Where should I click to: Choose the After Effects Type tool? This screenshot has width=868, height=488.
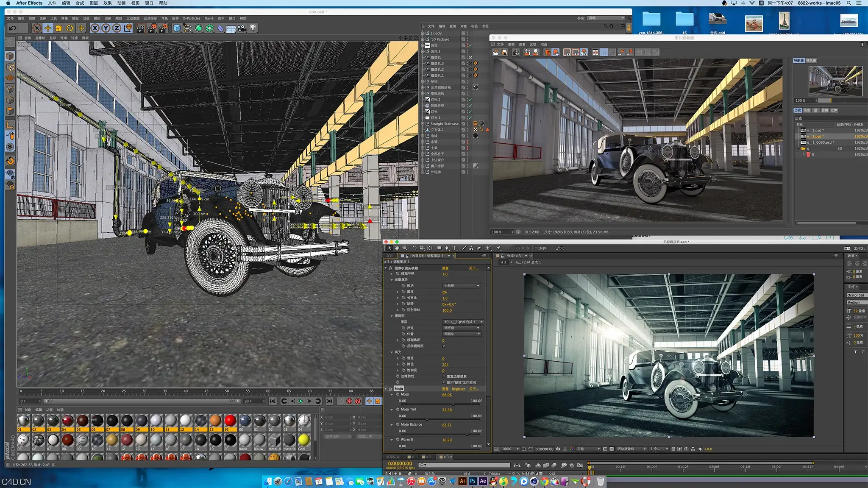[454, 248]
